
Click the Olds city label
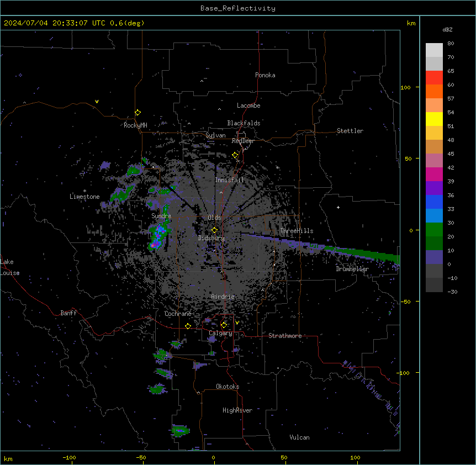pyautogui.click(x=214, y=218)
